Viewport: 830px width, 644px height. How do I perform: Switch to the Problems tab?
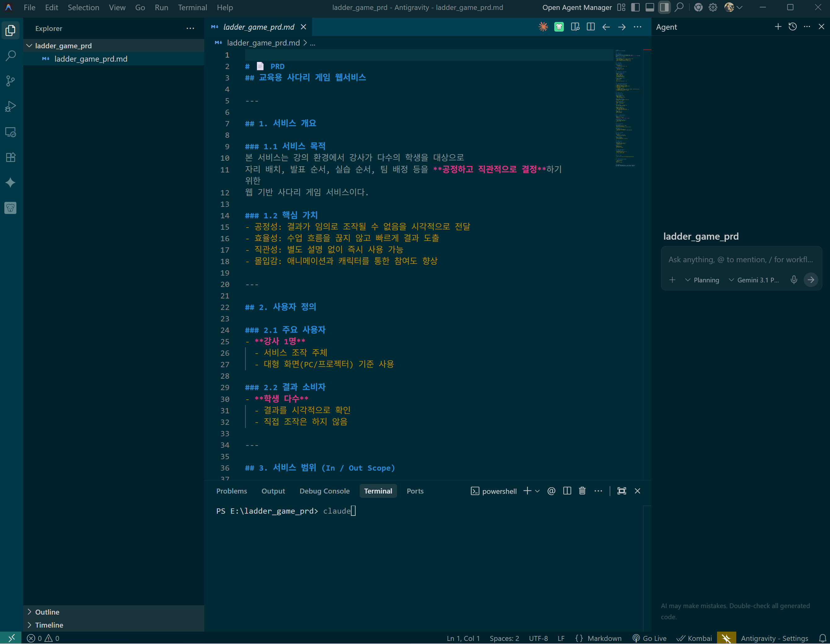(231, 491)
